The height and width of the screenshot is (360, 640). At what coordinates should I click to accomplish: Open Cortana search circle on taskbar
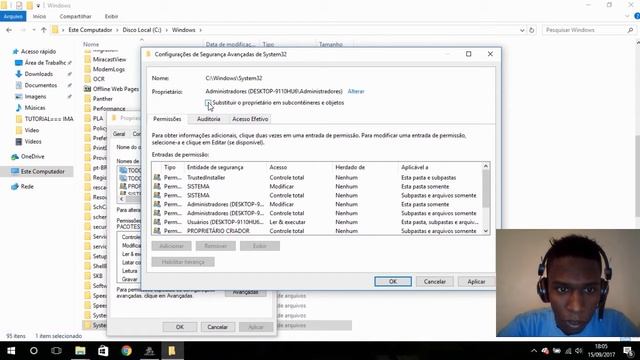pyautogui.click(x=34, y=351)
